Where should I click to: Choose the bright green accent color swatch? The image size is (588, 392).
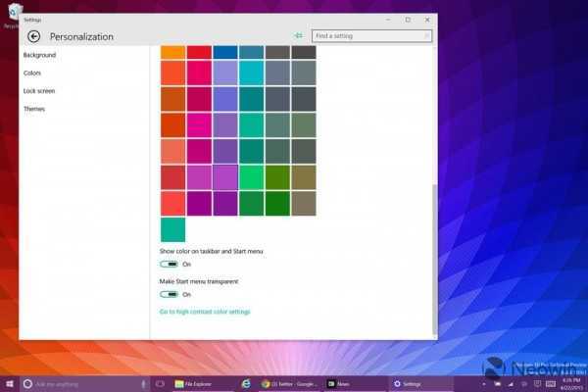(251, 177)
